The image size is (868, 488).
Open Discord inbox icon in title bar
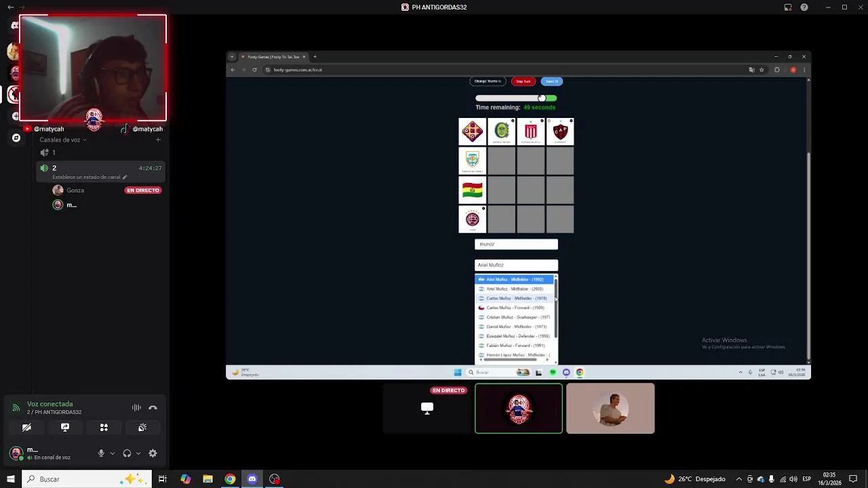click(x=788, y=7)
